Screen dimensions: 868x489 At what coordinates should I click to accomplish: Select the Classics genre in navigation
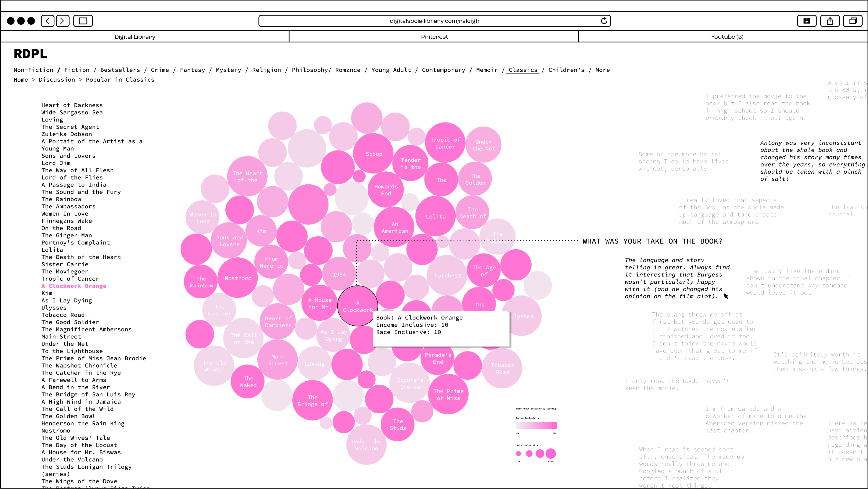pos(523,70)
